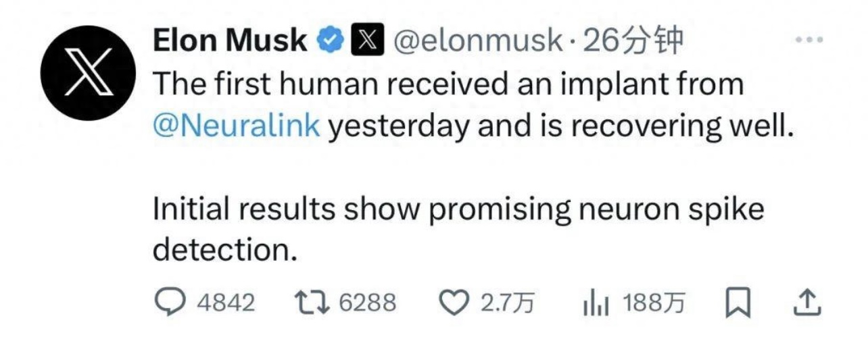
Task: Open the three-dot more options menu
Action: tap(809, 40)
